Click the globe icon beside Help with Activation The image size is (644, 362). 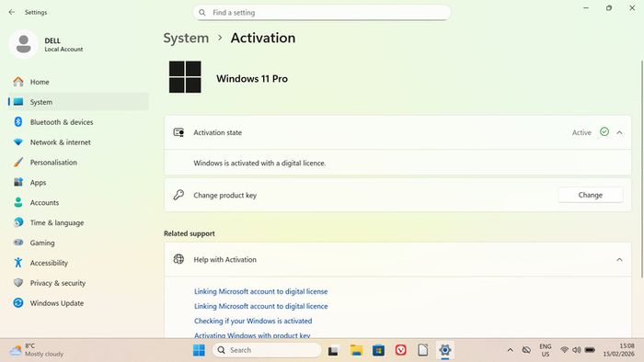178,259
